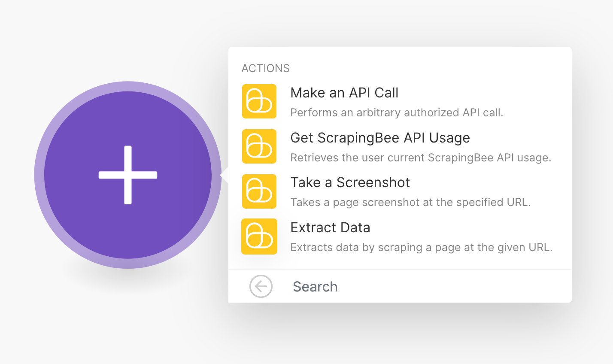This screenshot has width=613, height=364.
Task: Click the ScrapingBee icon beside Make an API Call
Action: coord(259,101)
